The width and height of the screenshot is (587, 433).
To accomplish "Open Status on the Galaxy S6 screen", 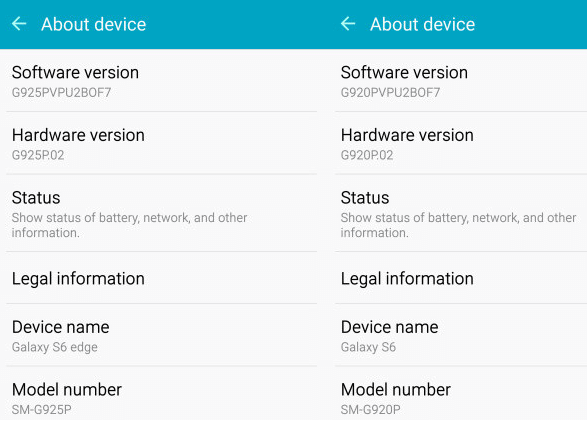I will click(461, 213).
